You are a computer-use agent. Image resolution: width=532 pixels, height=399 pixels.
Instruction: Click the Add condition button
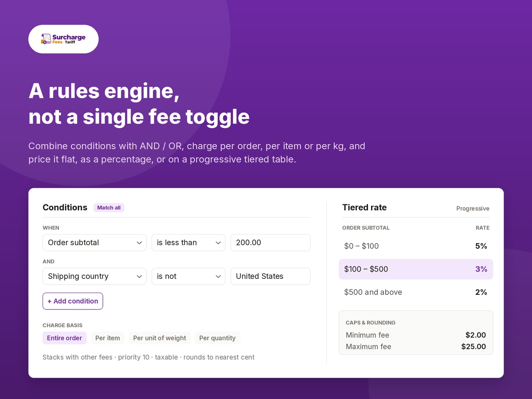click(x=73, y=301)
